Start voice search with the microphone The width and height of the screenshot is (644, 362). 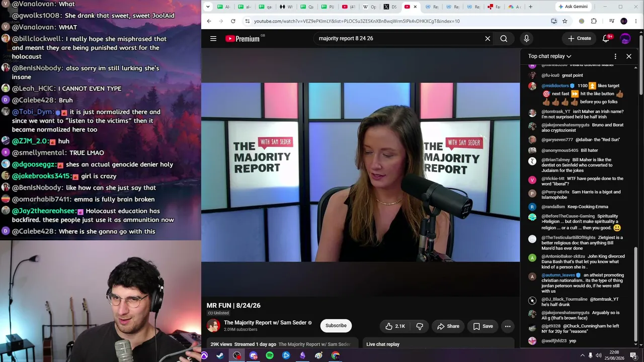coord(526,38)
